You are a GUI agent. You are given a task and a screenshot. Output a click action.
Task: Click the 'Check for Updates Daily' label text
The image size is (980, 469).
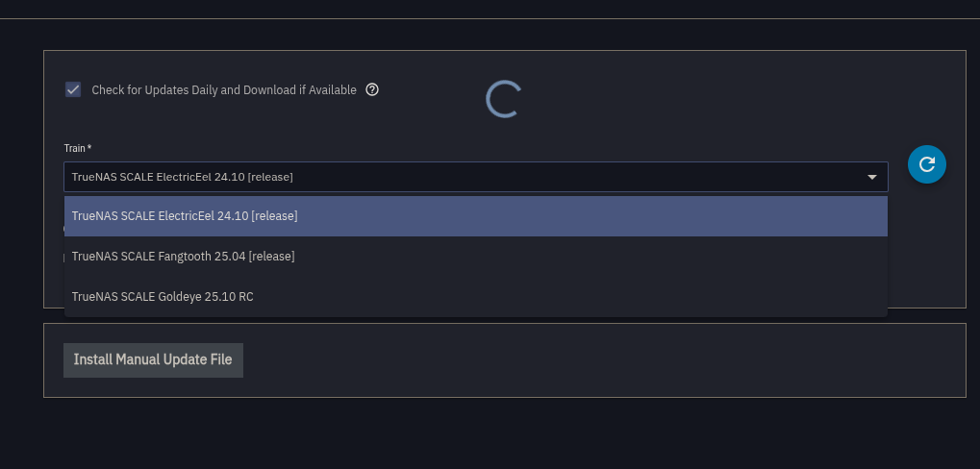[x=223, y=90]
